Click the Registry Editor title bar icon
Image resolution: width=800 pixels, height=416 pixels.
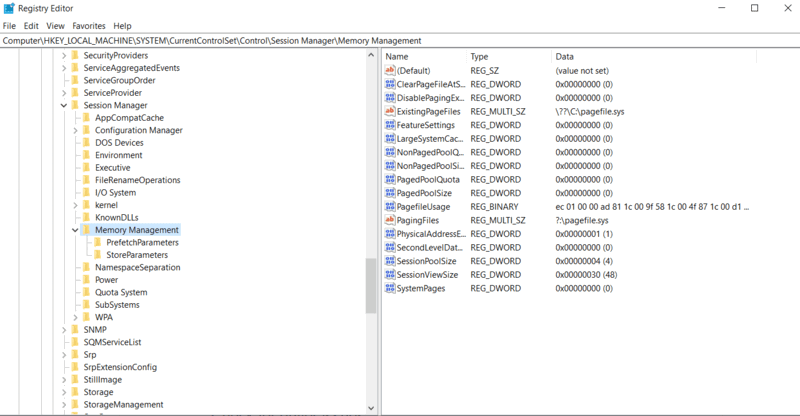[9, 8]
